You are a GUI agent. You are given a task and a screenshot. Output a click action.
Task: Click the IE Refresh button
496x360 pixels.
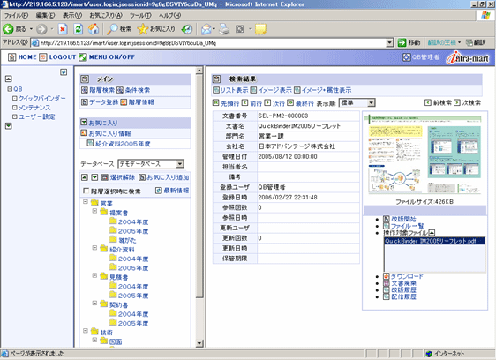78,29
